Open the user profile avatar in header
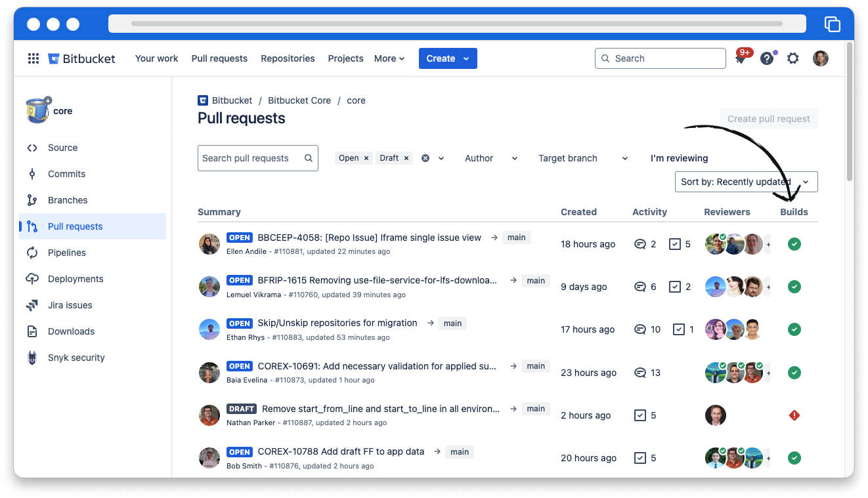Screen dimensions: 868x498 (x=821, y=58)
